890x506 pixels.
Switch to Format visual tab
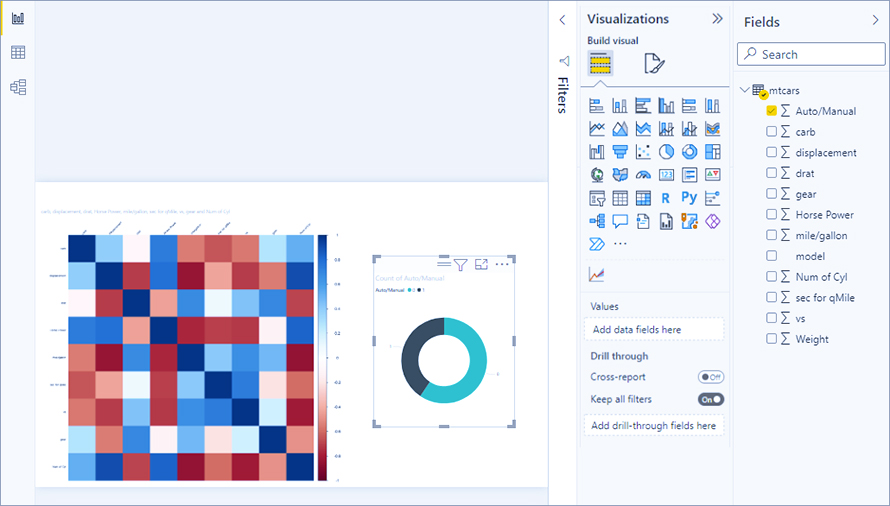(654, 65)
